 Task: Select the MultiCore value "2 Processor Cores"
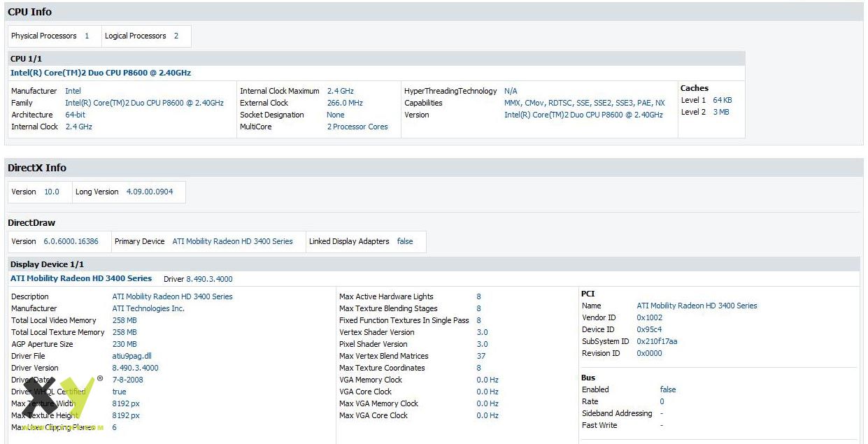[357, 127]
